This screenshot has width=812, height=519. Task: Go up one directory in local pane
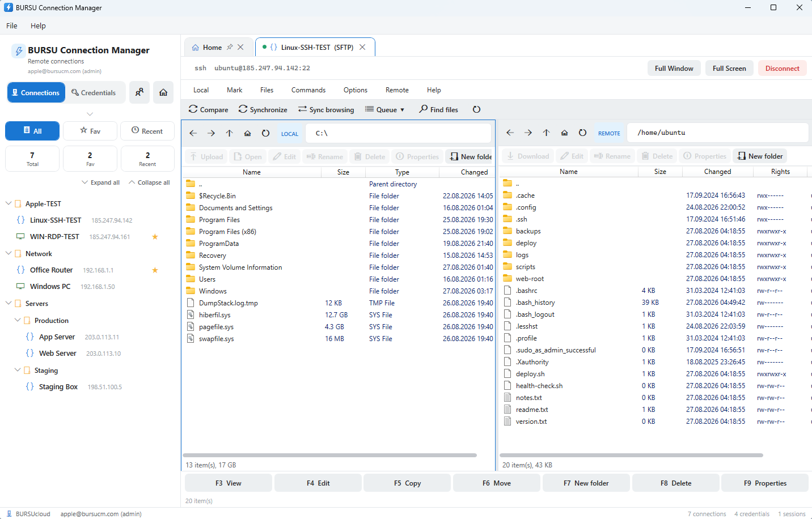coord(230,133)
